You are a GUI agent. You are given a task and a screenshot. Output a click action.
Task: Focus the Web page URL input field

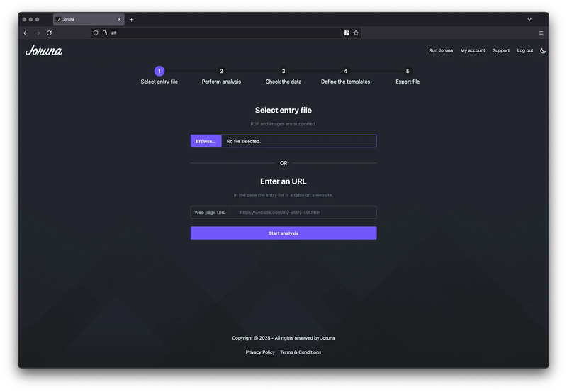click(x=305, y=212)
